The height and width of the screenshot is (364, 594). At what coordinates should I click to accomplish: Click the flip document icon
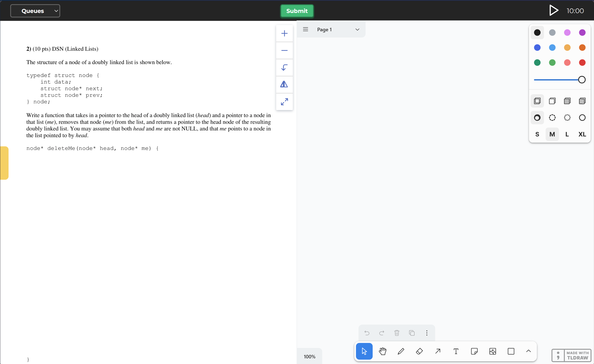(x=284, y=84)
